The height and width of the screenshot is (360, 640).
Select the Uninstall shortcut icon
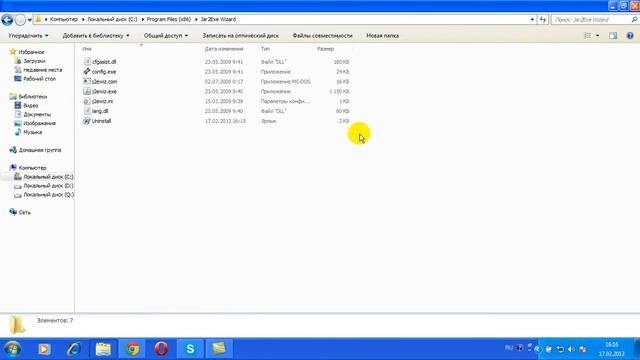pyautogui.click(x=87, y=121)
